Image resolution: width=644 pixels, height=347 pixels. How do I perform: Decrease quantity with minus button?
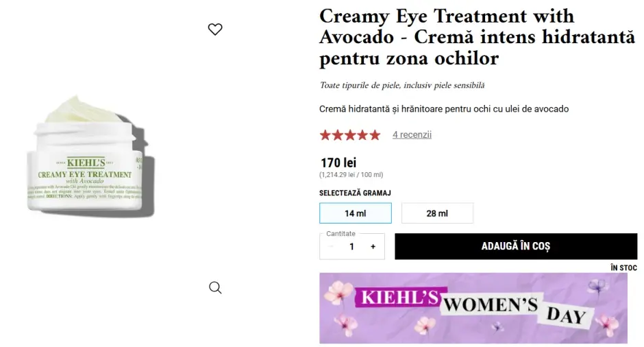pos(332,247)
